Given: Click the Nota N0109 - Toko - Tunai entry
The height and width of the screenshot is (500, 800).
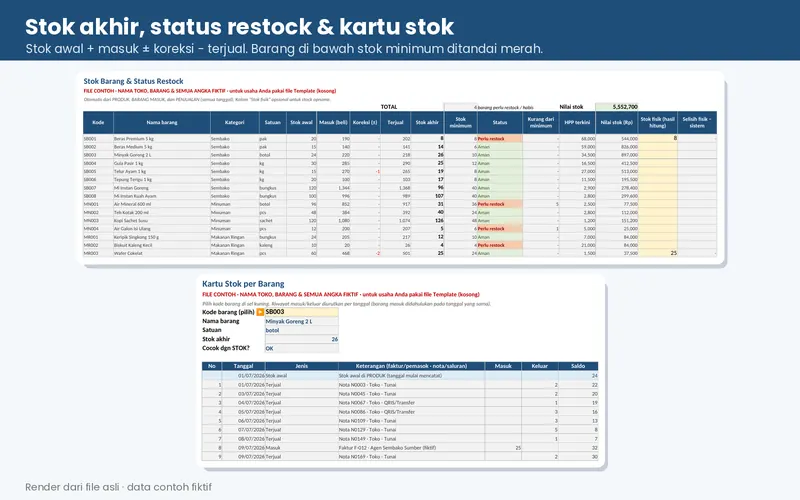Looking at the screenshot, I should point(367,421).
